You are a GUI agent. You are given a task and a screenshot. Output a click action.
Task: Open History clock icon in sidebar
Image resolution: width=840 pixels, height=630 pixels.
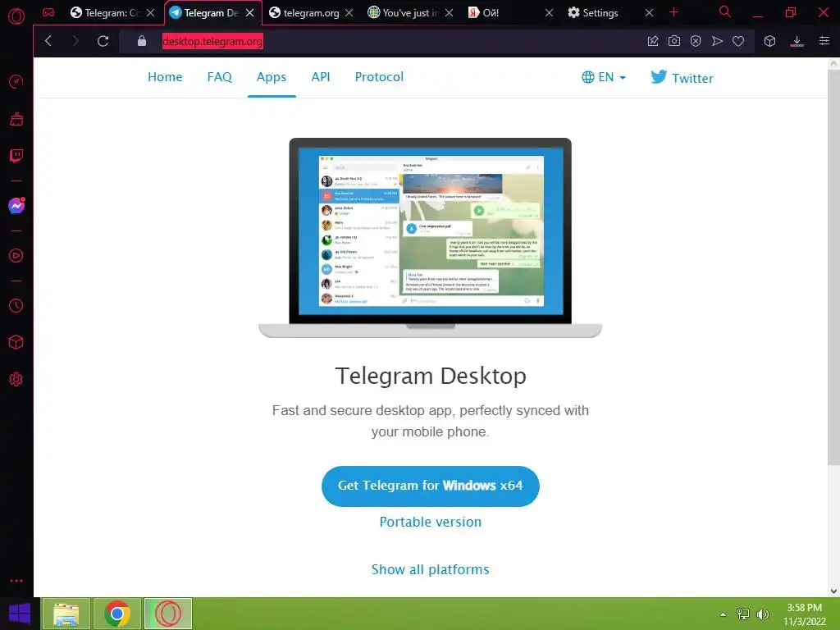point(16,305)
